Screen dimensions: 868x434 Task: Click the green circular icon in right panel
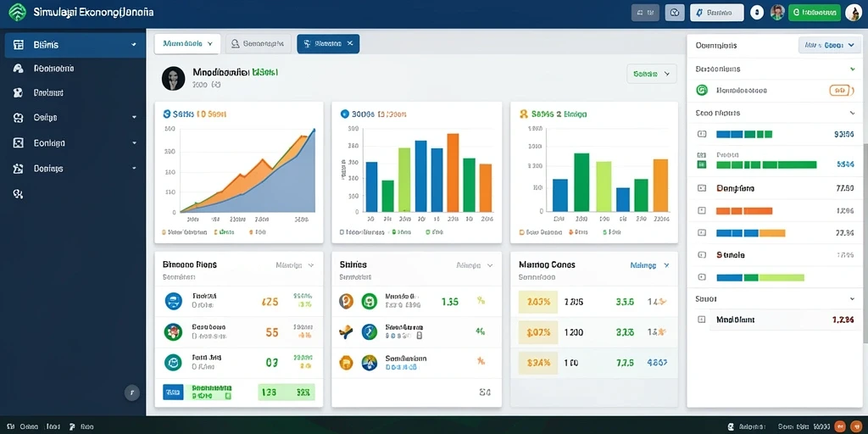click(701, 90)
